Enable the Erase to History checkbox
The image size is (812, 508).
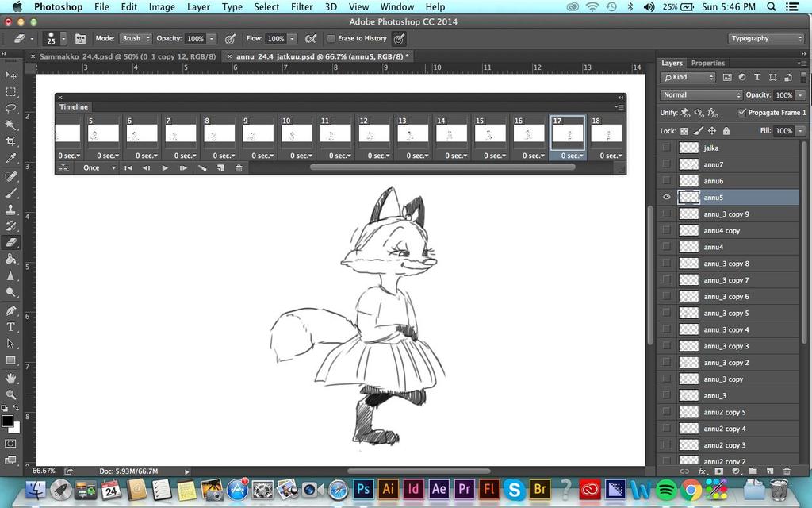coord(331,38)
